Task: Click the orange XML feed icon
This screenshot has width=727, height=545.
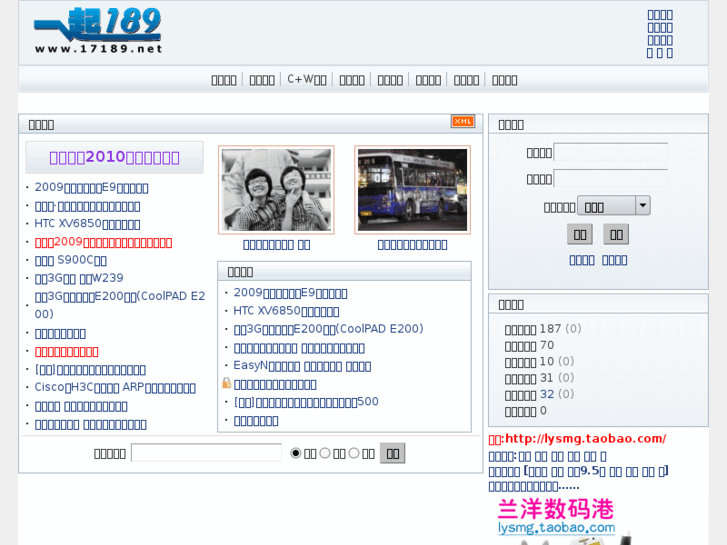Action: pyautogui.click(x=463, y=122)
